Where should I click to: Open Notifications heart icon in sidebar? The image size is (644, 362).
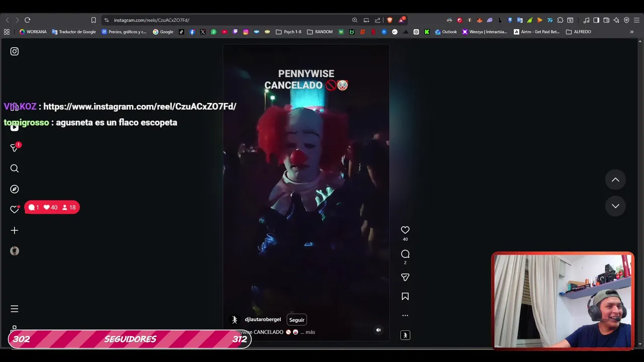tap(15, 210)
